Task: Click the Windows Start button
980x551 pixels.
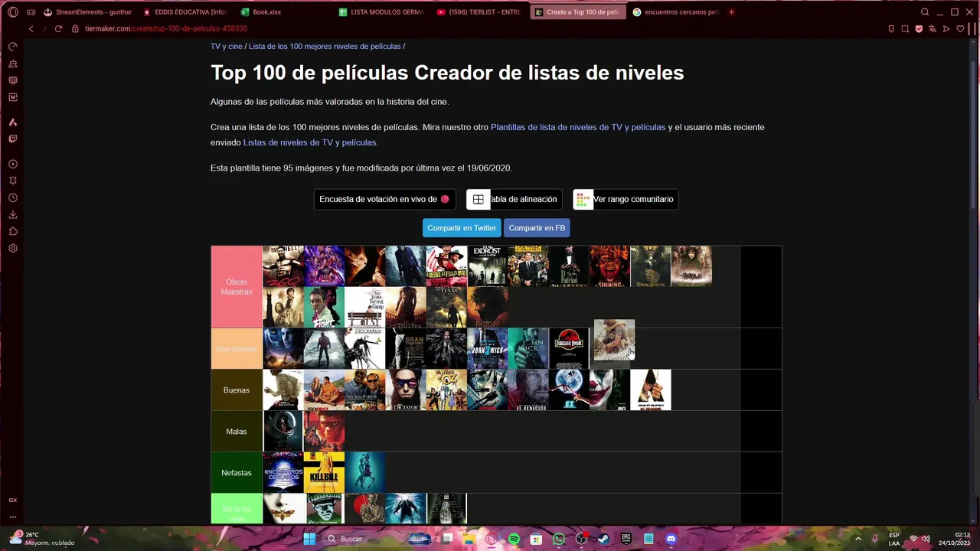Action: (x=309, y=539)
